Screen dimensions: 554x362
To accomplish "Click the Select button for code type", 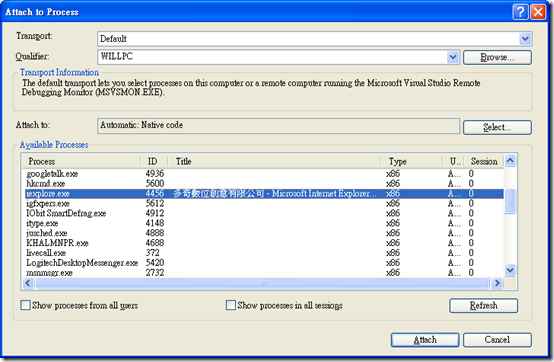I will (x=497, y=127).
